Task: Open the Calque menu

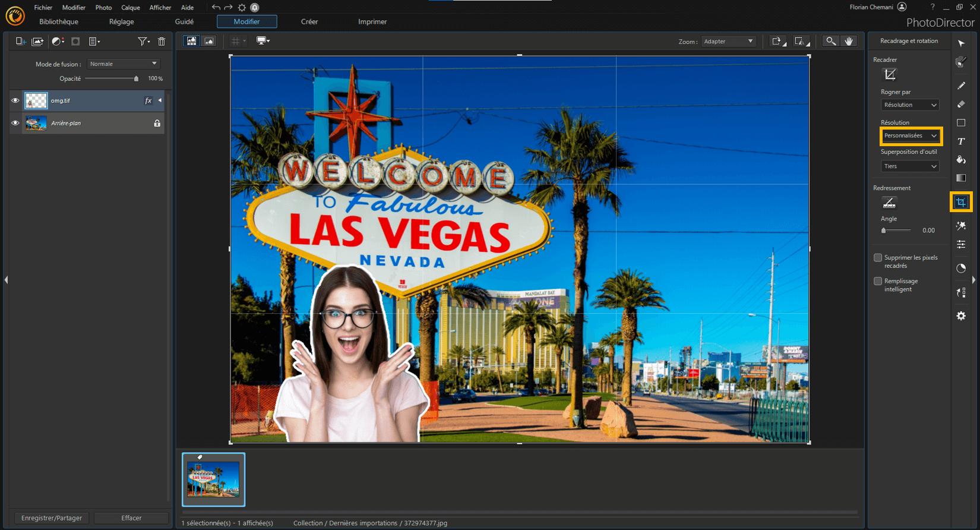Action: pyautogui.click(x=130, y=8)
